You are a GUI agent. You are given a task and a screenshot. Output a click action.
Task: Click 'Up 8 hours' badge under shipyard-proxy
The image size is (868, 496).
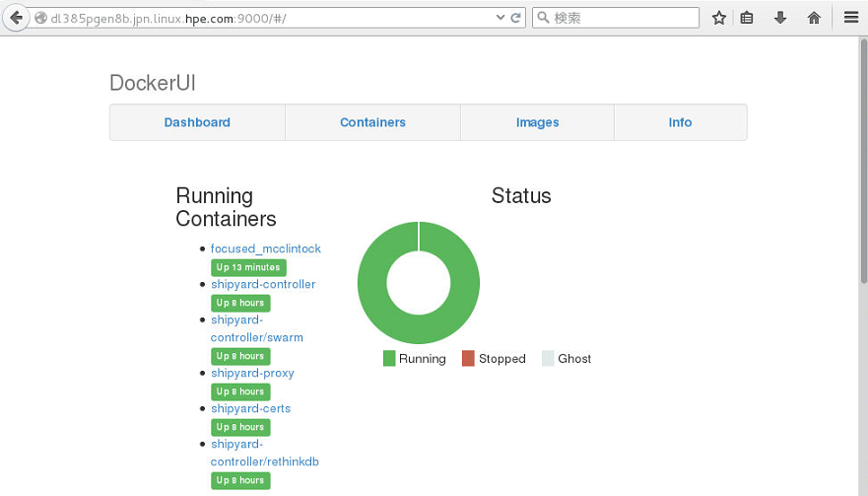pos(240,391)
